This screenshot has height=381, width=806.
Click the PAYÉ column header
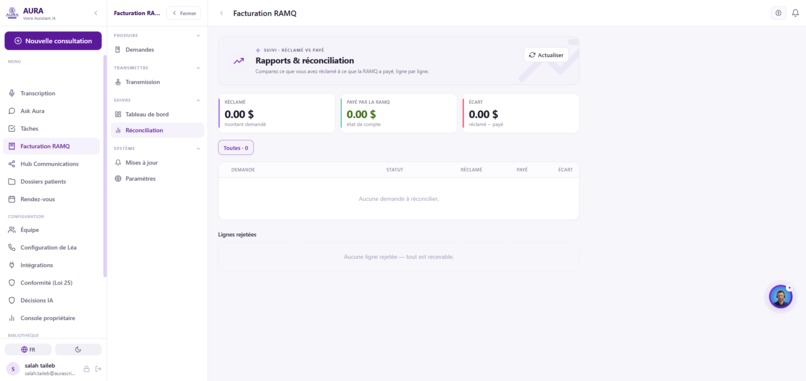pyautogui.click(x=522, y=170)
